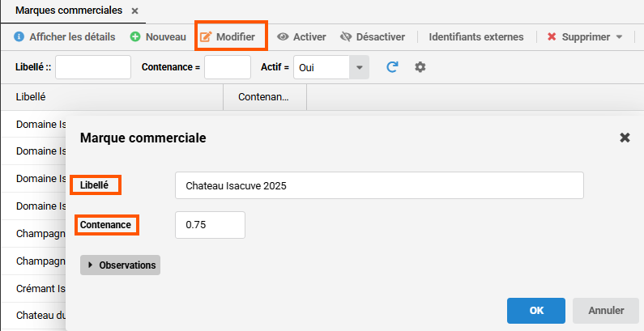The width and height of the screenshot is (644, 331).
Task: Sort by the Libellé column header
Action: coord(30,96)
